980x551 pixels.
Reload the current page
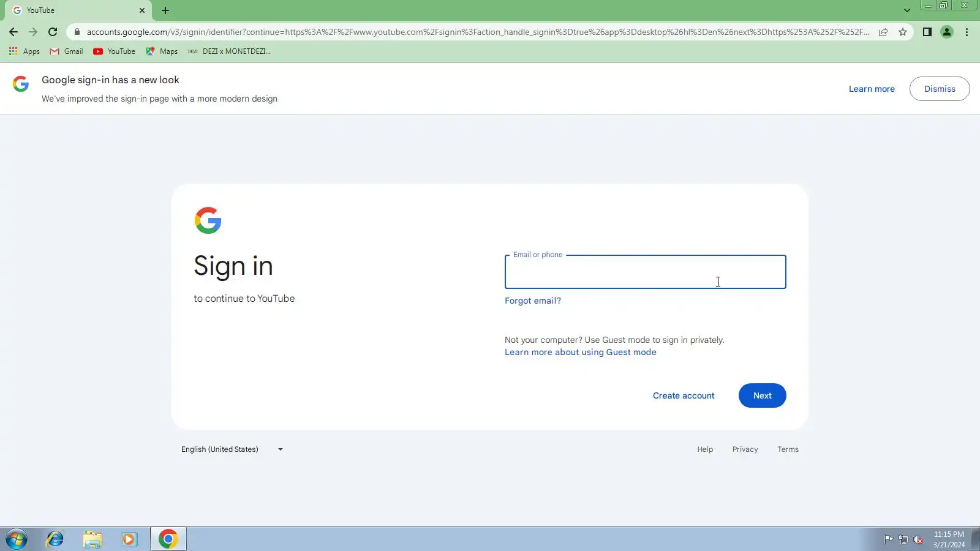53,32
